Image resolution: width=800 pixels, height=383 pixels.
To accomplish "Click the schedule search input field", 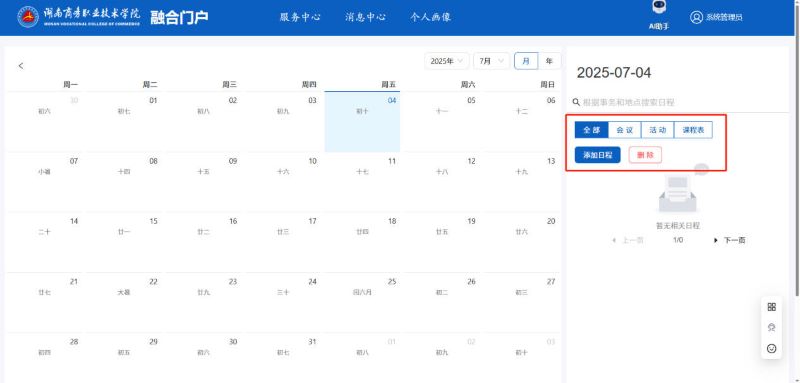I will (681, 103).
